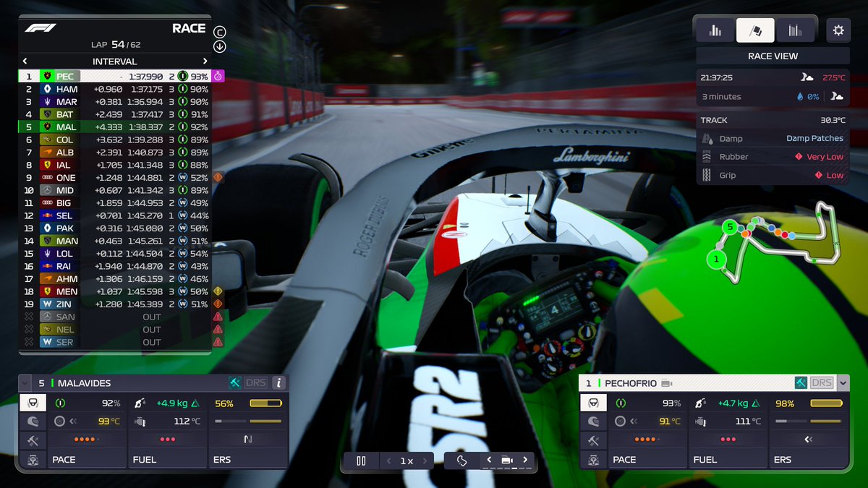Click Malavides tyre wear 92% icon

tap(61, 403)
